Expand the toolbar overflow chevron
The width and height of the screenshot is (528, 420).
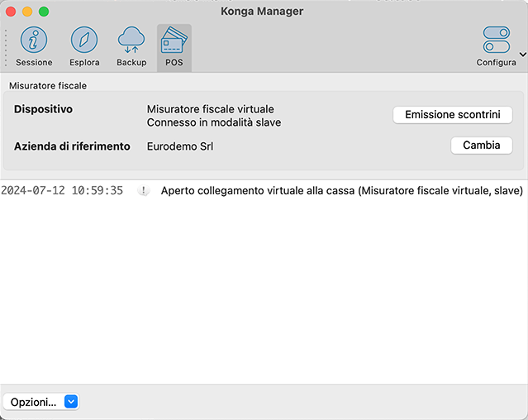pos(522,55)
